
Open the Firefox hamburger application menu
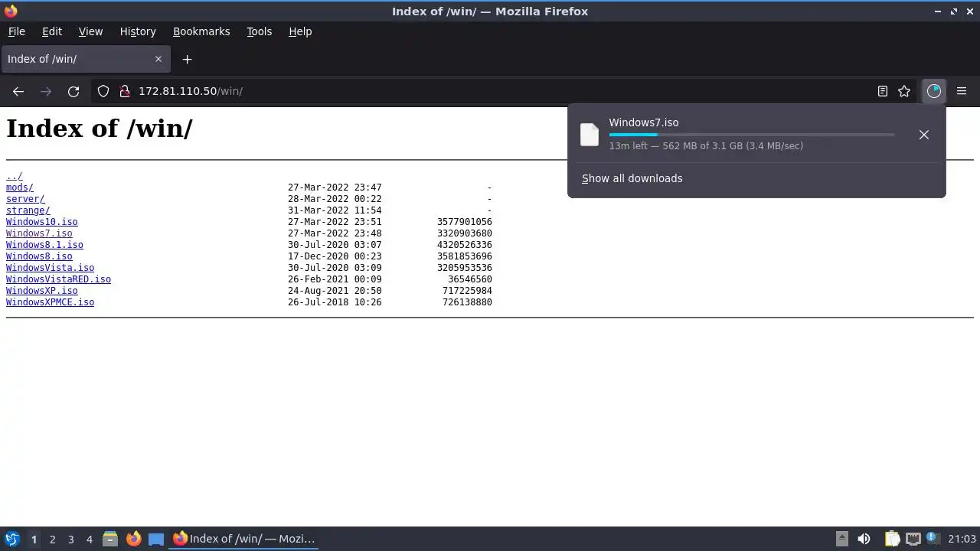pyautogui.click(x=962, y=91)
